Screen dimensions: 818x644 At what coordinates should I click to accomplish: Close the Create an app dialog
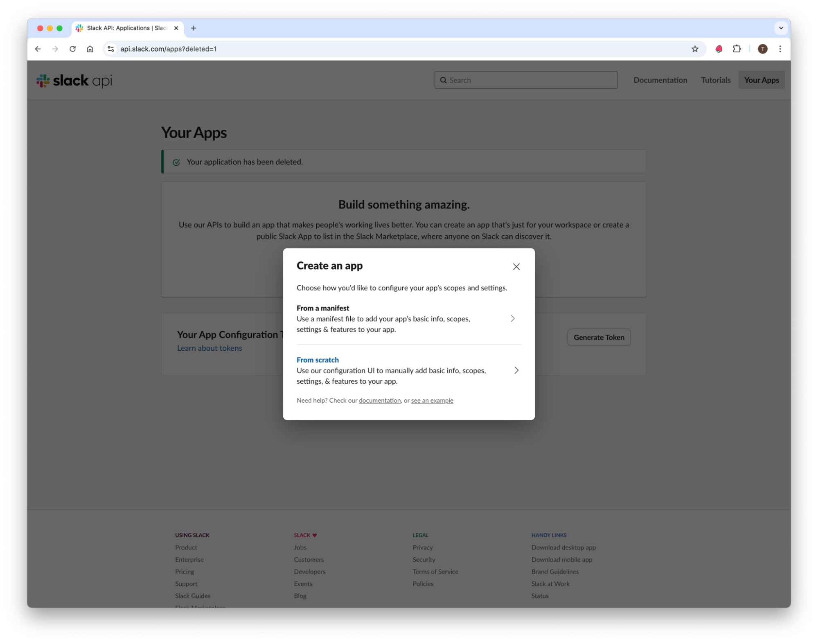(516, 267)
